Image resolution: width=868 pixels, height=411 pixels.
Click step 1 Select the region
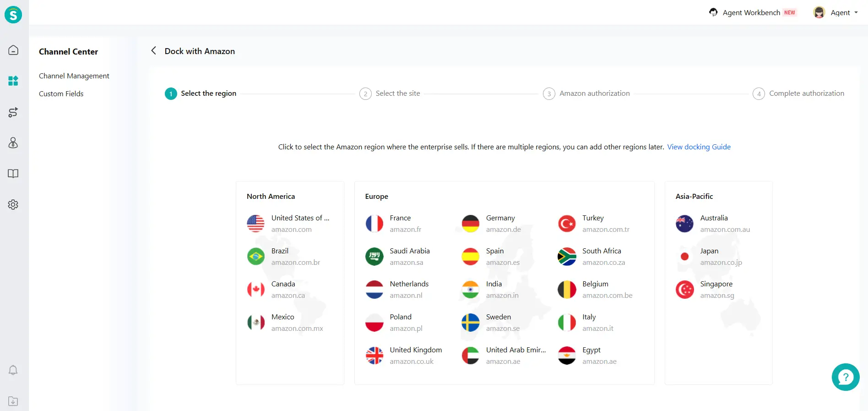point(201,93)
